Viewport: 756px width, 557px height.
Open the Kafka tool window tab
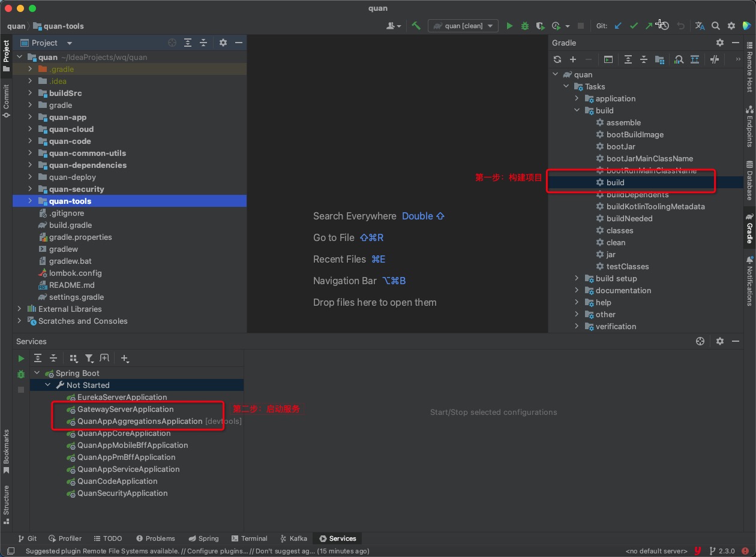(293, 538)
